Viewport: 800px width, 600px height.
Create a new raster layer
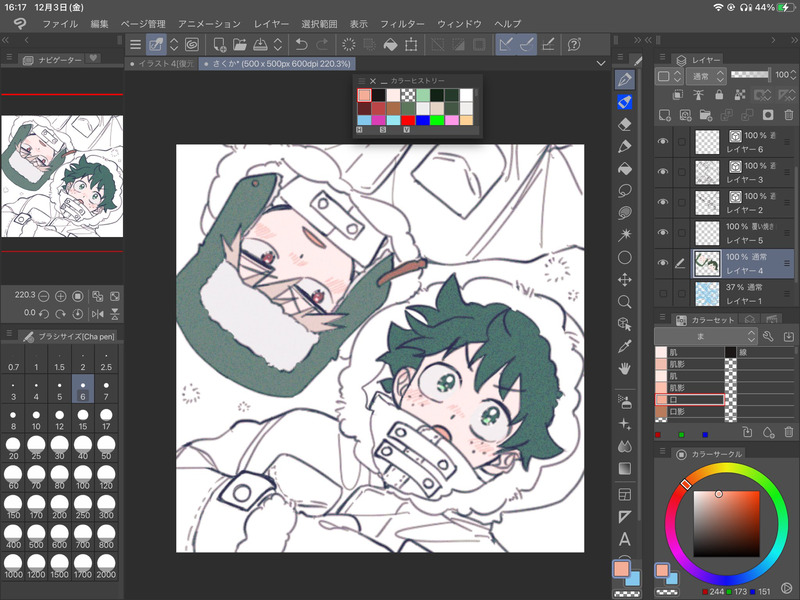(x=664, y=115)
